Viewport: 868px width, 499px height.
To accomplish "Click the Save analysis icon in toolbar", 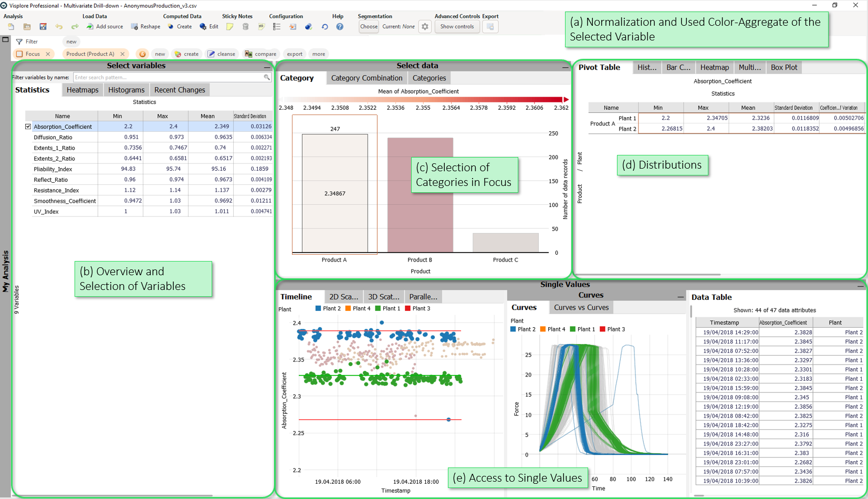I will (x=43, y=27).
